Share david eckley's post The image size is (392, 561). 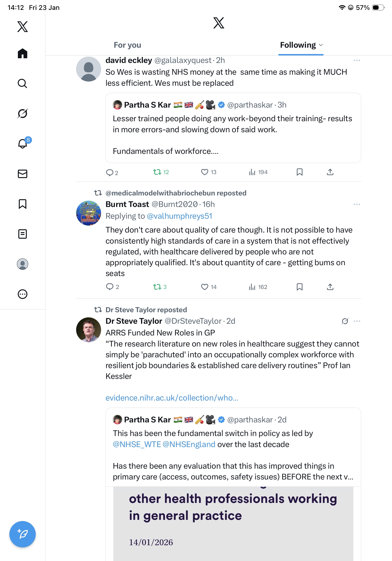(x=330, y=172)
